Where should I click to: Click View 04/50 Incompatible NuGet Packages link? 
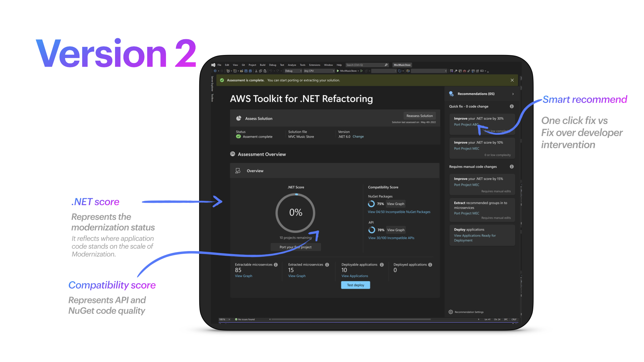(399, 212)
